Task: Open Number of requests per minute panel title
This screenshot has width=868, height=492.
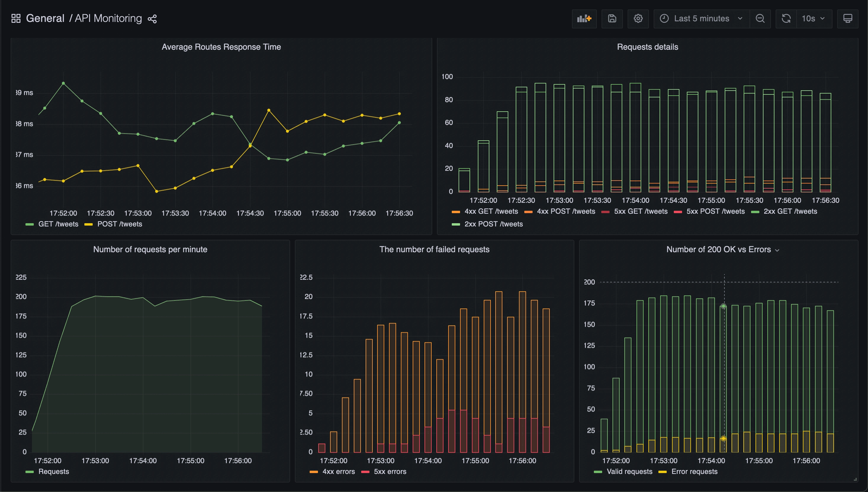Action: tap(150, 249)
